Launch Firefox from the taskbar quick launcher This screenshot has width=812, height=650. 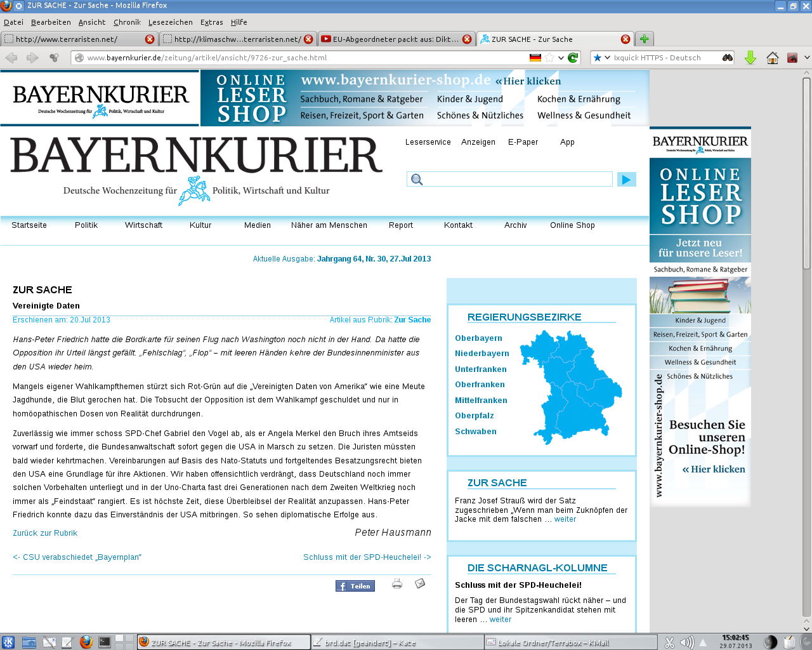pos(86,642)
